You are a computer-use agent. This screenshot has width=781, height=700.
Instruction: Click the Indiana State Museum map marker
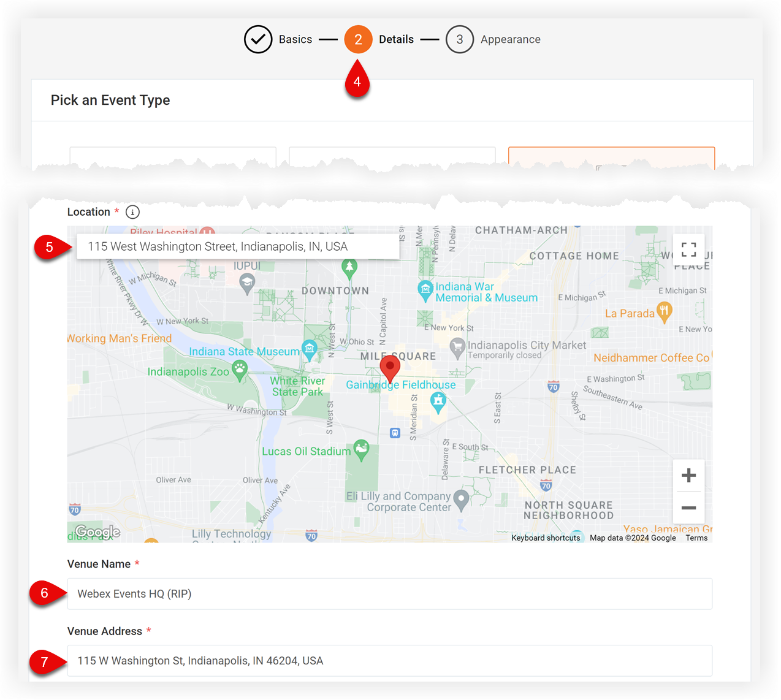click(x=310, y=349)
